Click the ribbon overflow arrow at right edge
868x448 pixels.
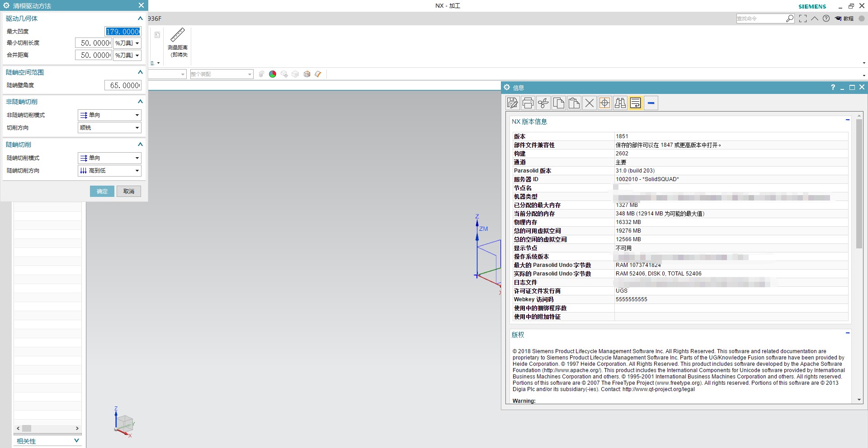coord(864,63)
